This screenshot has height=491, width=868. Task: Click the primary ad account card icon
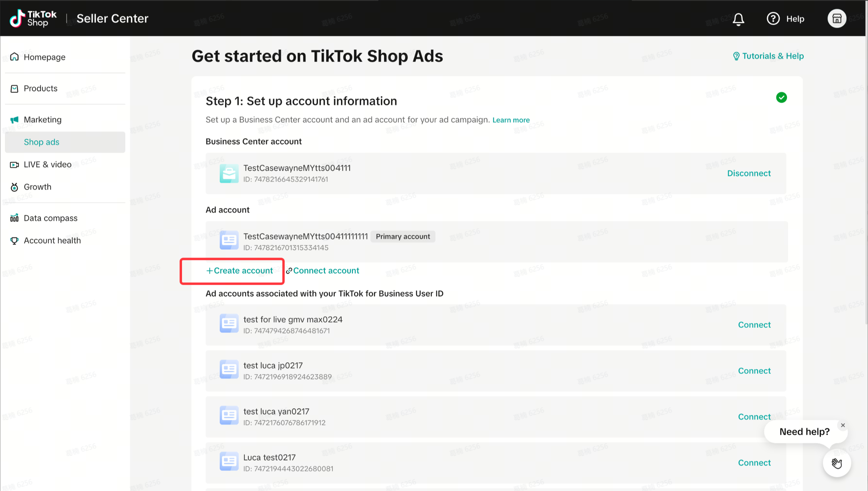[229, 240]
